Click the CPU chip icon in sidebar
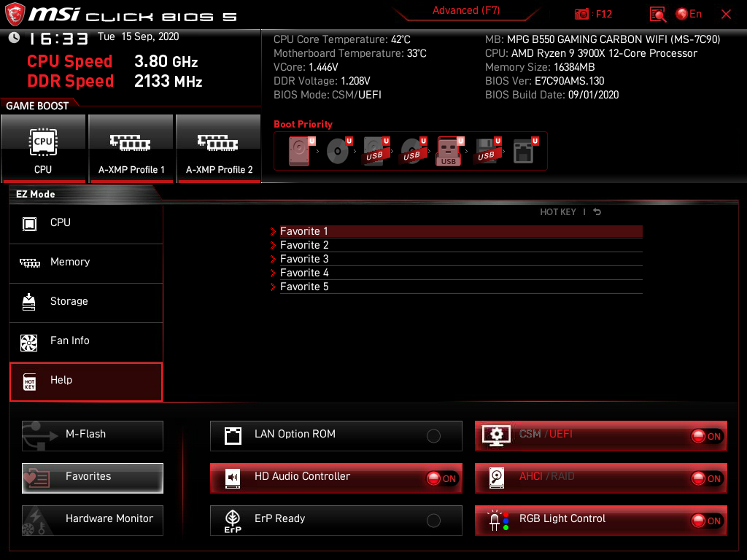 click(x=29, y=223)
